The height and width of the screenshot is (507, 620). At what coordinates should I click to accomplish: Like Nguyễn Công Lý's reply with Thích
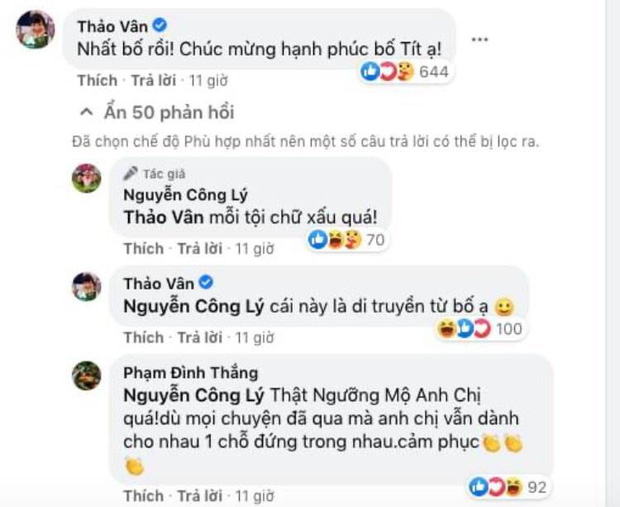click(144, 248)
